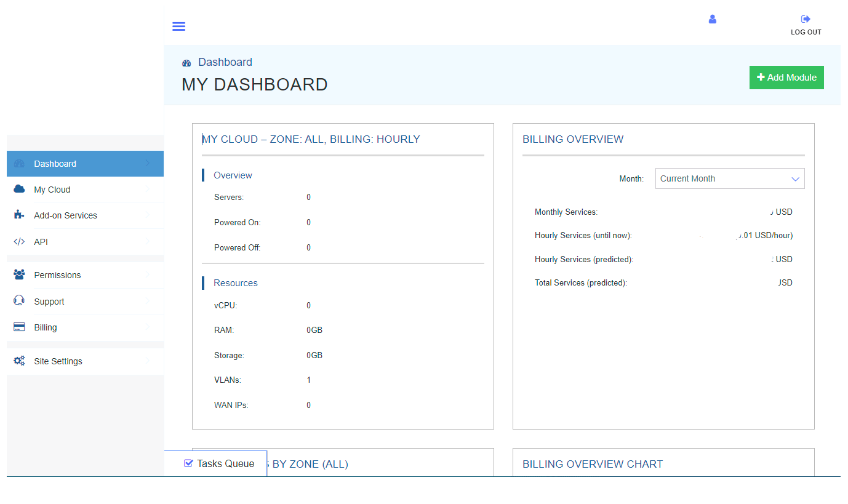848x504 pixels.
Task: Click the My Cloud Zone All panel title
Action: pyautogui.click(x=311, y=139)
